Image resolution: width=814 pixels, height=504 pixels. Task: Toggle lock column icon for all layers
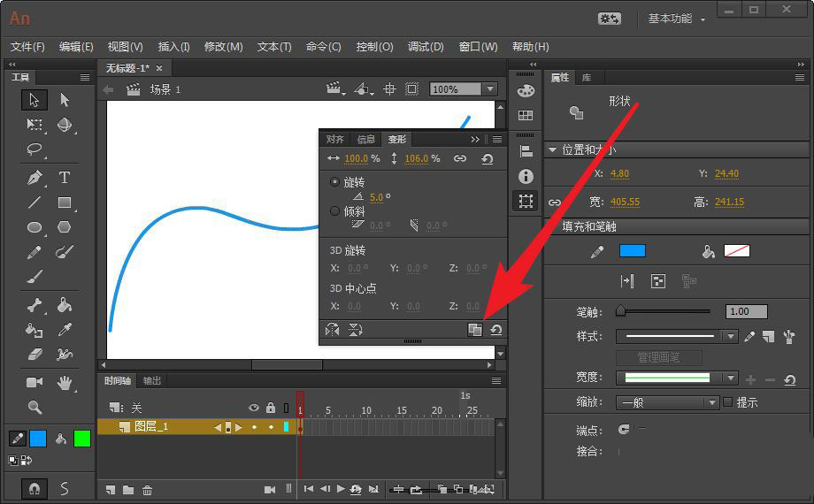pyautogui.click(x=271, y=408)
